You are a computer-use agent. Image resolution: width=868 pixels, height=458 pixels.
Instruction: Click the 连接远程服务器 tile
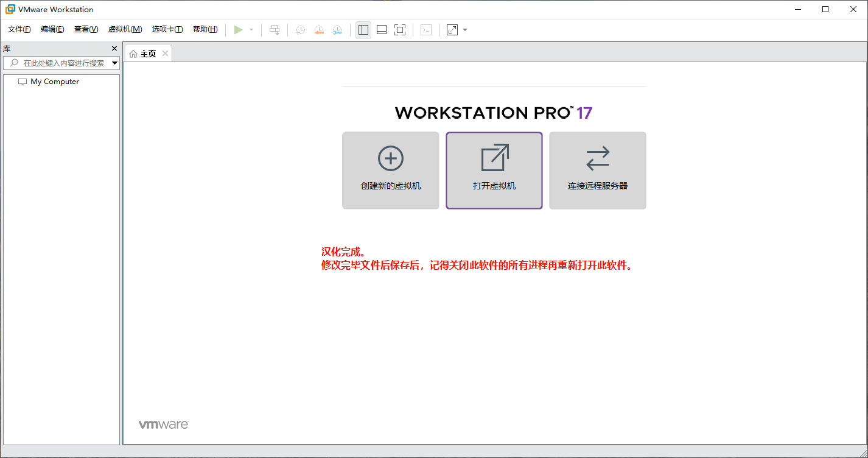click(x=598, y=171)
